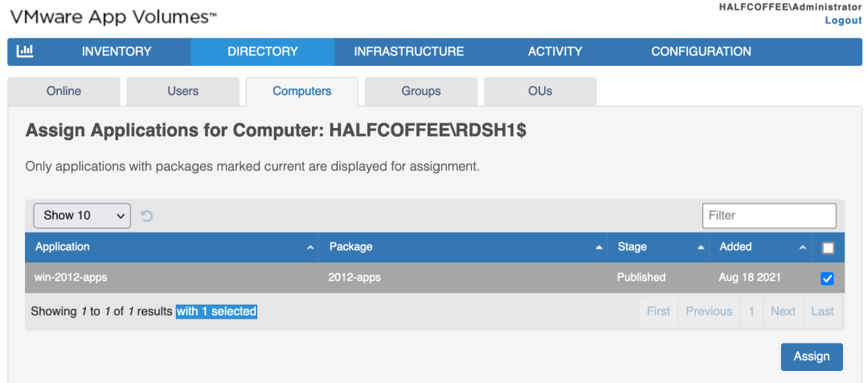Focus the Filter input field

click(769, 216)
